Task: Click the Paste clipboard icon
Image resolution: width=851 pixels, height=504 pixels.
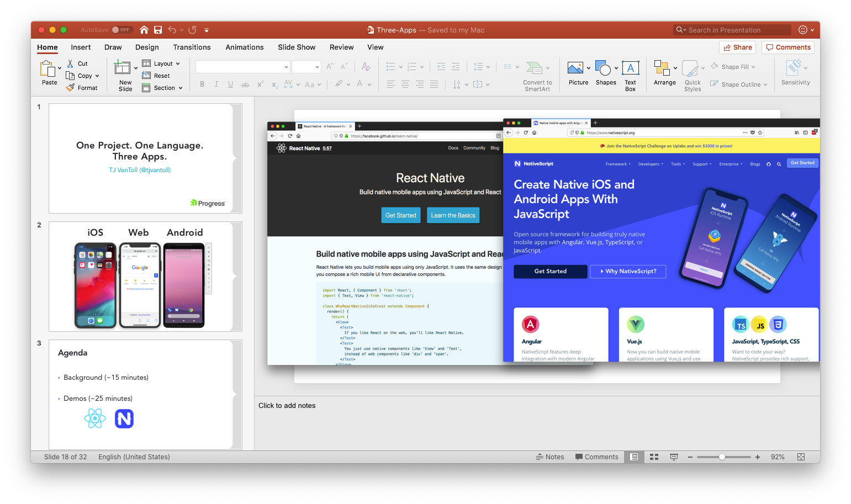Action: point(47,68)
